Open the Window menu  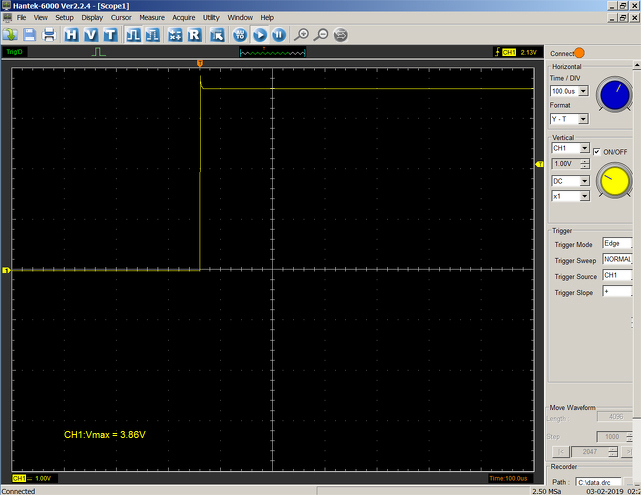click(240, 18)
